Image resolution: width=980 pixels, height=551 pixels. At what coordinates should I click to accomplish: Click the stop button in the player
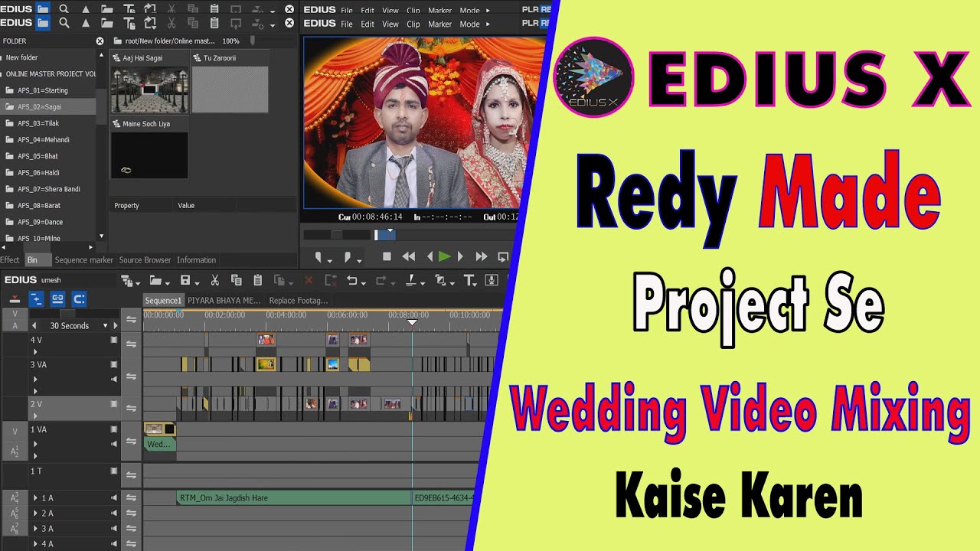(x=387, y=256)
